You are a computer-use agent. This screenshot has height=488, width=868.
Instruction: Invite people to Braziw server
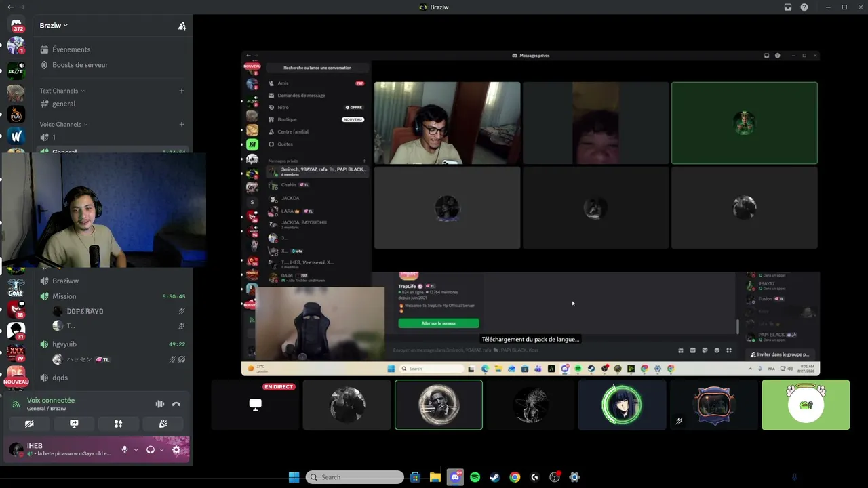(182, 26)
